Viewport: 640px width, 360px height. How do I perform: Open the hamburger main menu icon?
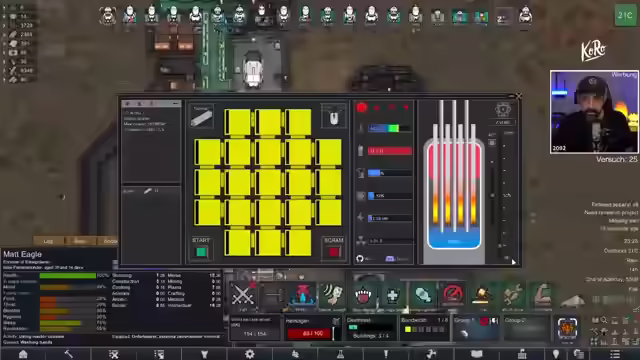click(615, 354)
